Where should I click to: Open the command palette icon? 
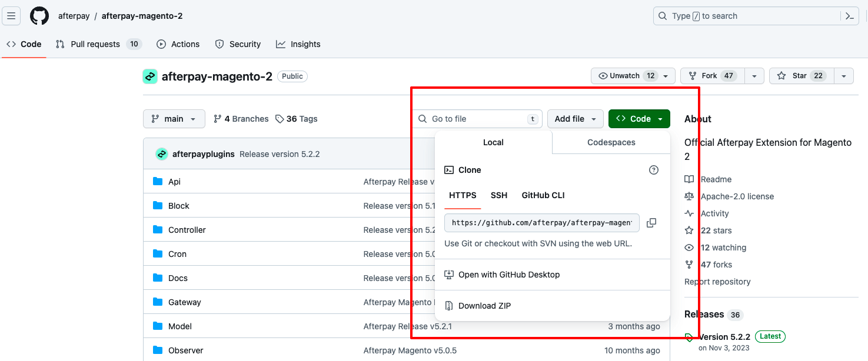(850, 16)
